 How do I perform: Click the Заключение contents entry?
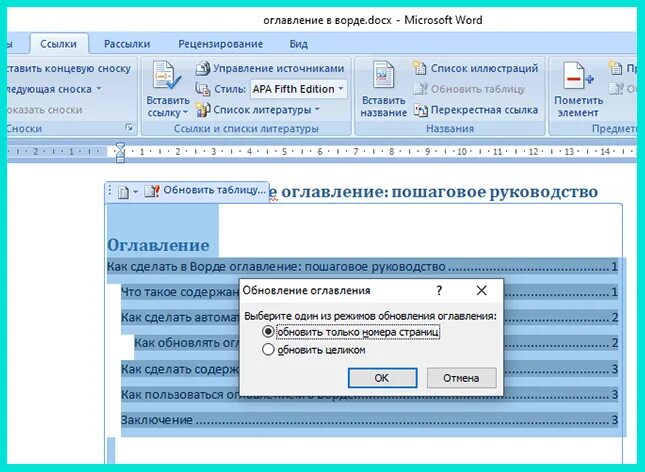(x=369, y=420)
